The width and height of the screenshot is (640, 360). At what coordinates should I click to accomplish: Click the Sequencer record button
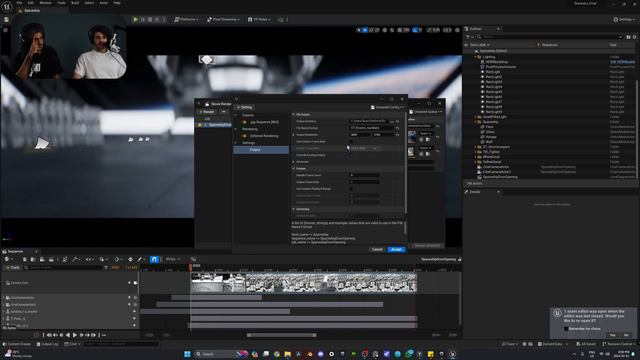click(36, 335)
